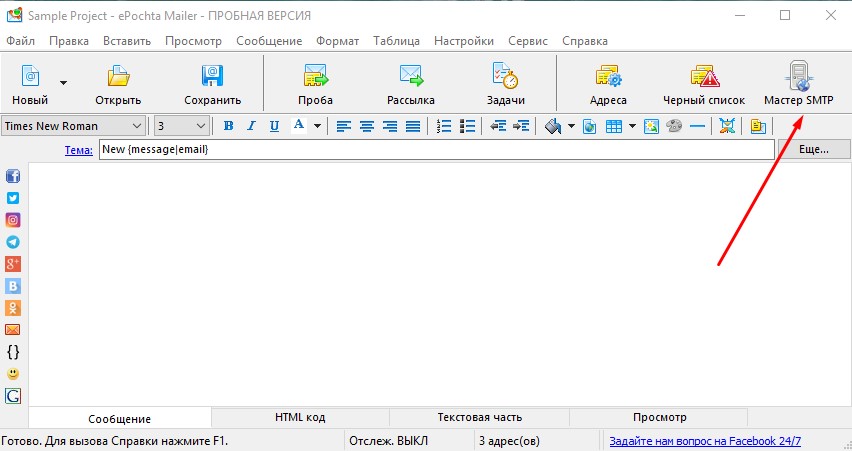The height and width of the screenshot is (451, 852).
Task: Click the curly braces sidebar icon
Action: pos(13,352)
